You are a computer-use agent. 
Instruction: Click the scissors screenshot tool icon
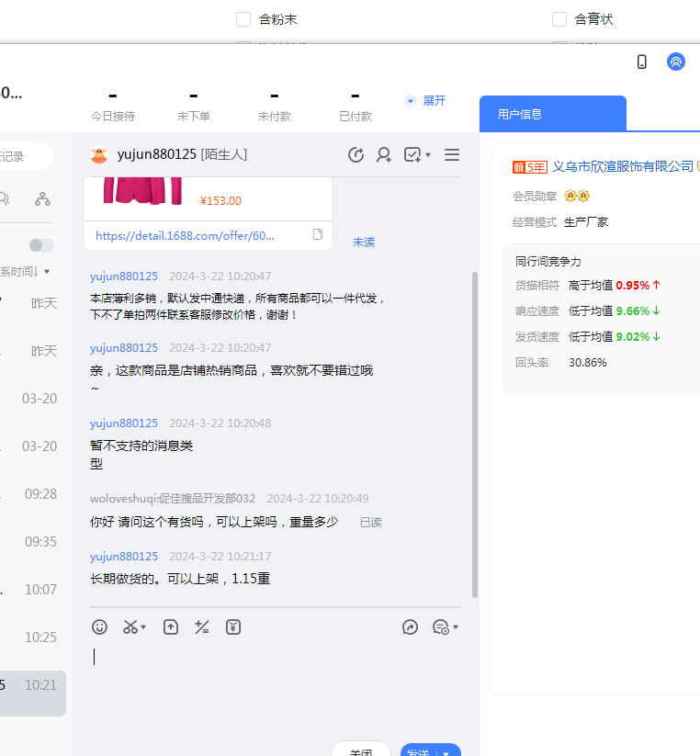click(x=130, y=627)
